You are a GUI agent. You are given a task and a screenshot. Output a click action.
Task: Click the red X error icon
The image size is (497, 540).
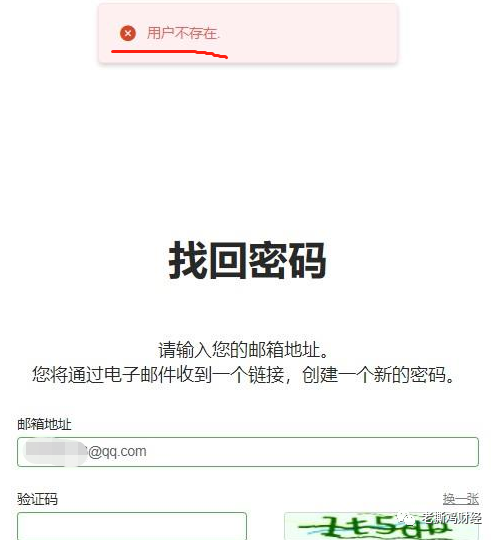point(128,33)
